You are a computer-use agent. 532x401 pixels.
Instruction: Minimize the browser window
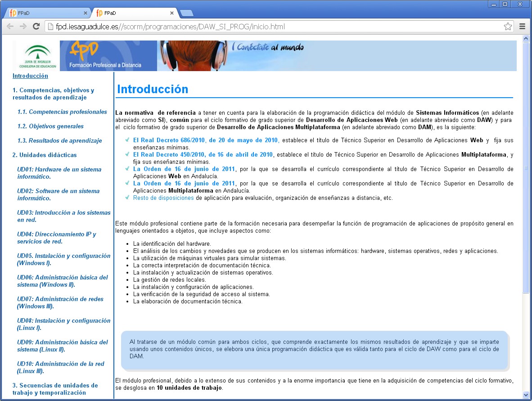[494, 5]
